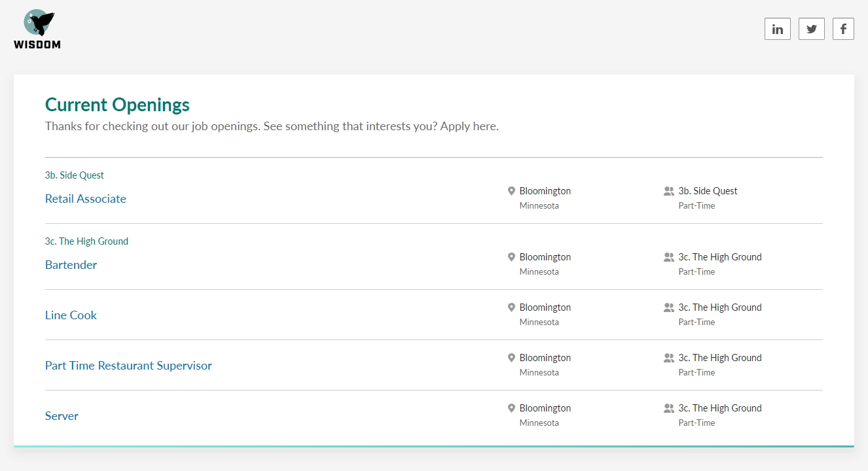Screen dimensions: 868x471
Task: Click location pin icon in Server row
Action: 511,408
